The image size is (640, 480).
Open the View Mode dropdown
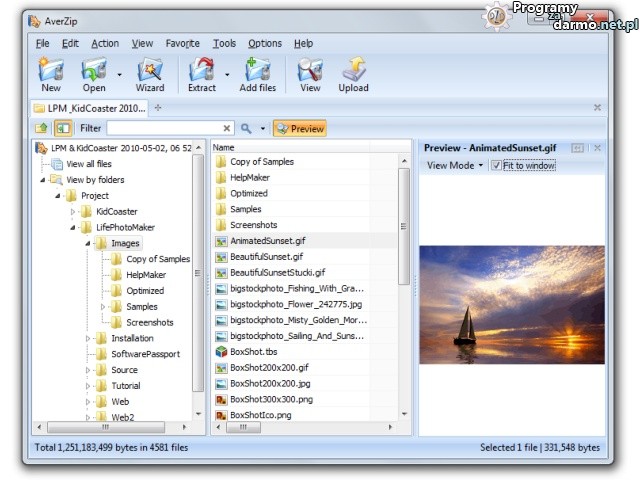tap(455, 165)
